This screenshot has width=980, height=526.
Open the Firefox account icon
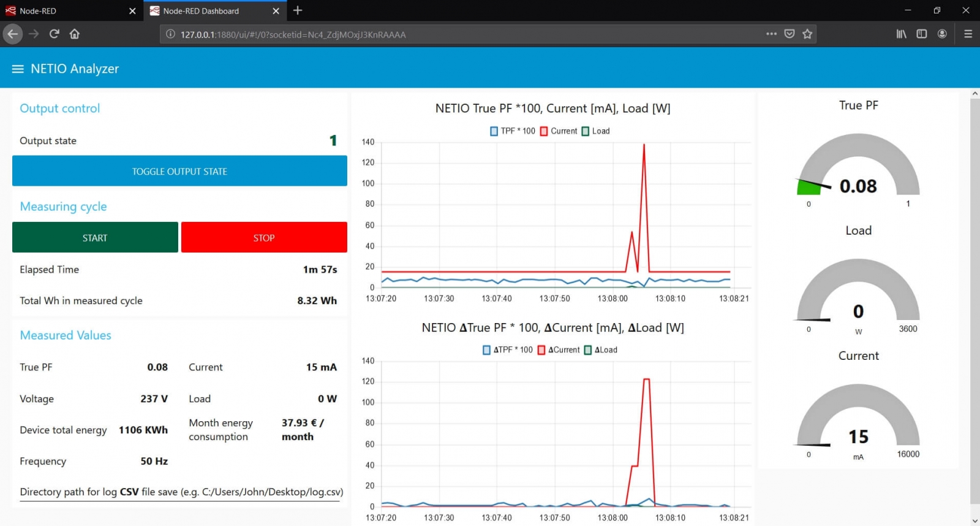pyautogui.click(x=942, y=34)
